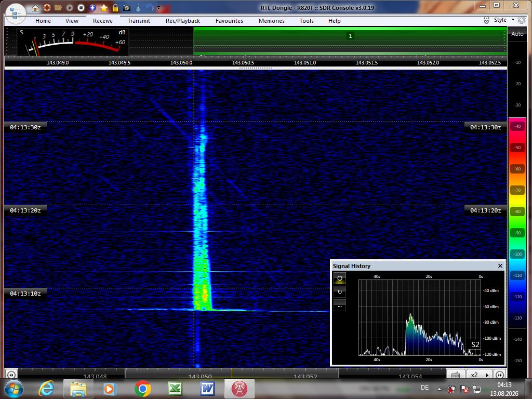Viewport: 532px width, 399px height.
Task: Click the 04:13:30z timestamp label on the left
Action: 25,127
